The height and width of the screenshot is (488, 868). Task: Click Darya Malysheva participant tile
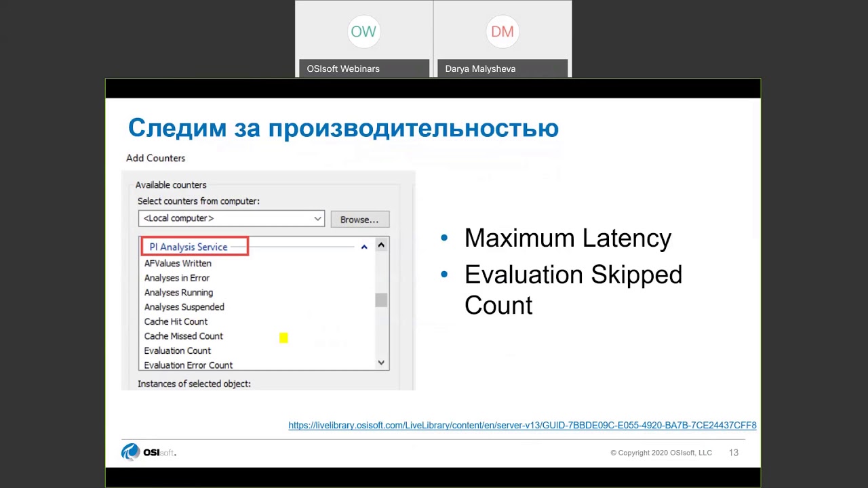502,39
